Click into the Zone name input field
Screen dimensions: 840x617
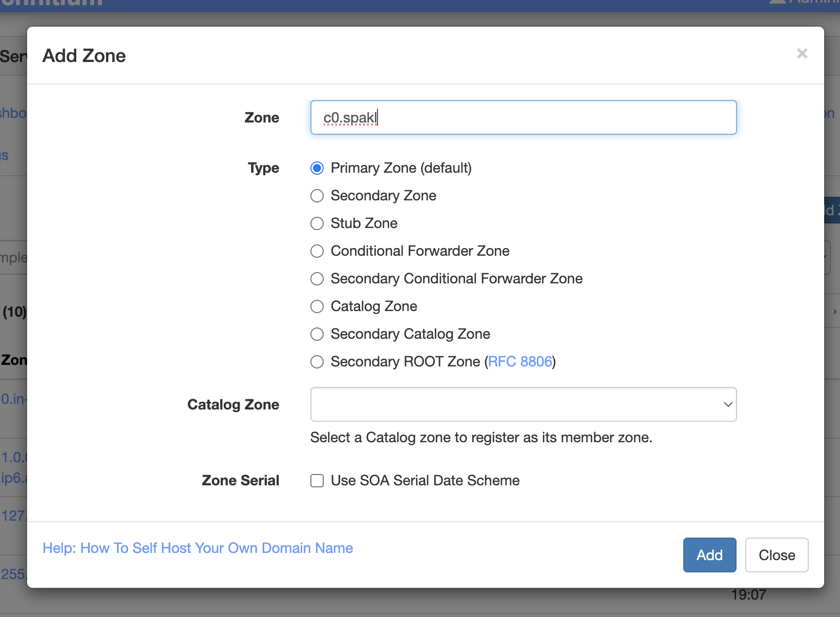[x=523, y=117]
